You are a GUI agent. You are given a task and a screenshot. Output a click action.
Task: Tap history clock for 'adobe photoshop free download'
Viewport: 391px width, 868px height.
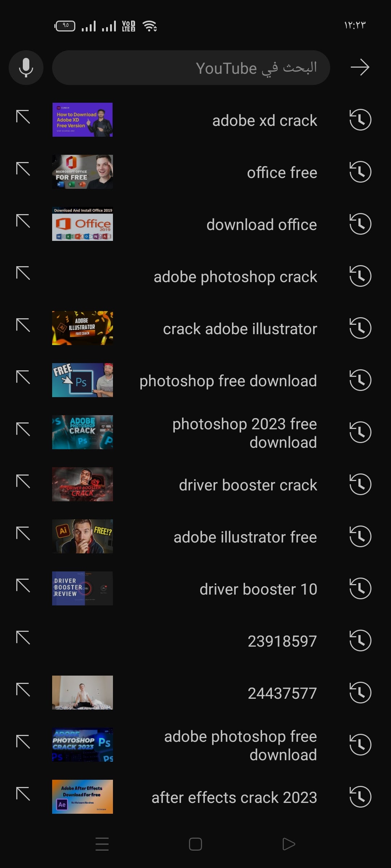tap(360, 745)
